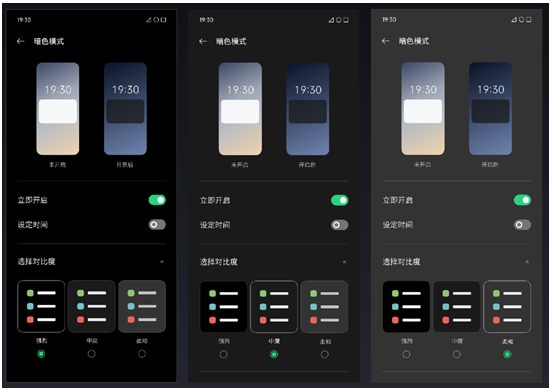The image size is (551, 389).
Task: Select 中度 contrast card on lightest-gray screen
Action: (x=456, y=306)
